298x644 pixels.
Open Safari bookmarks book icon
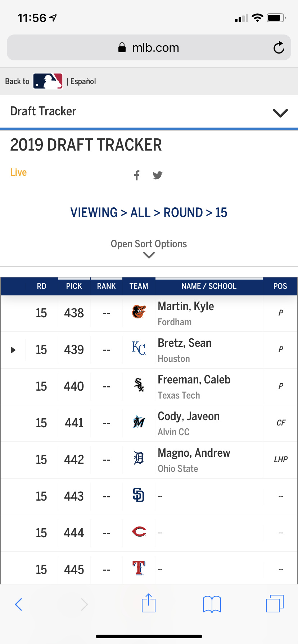pos(212,604)
